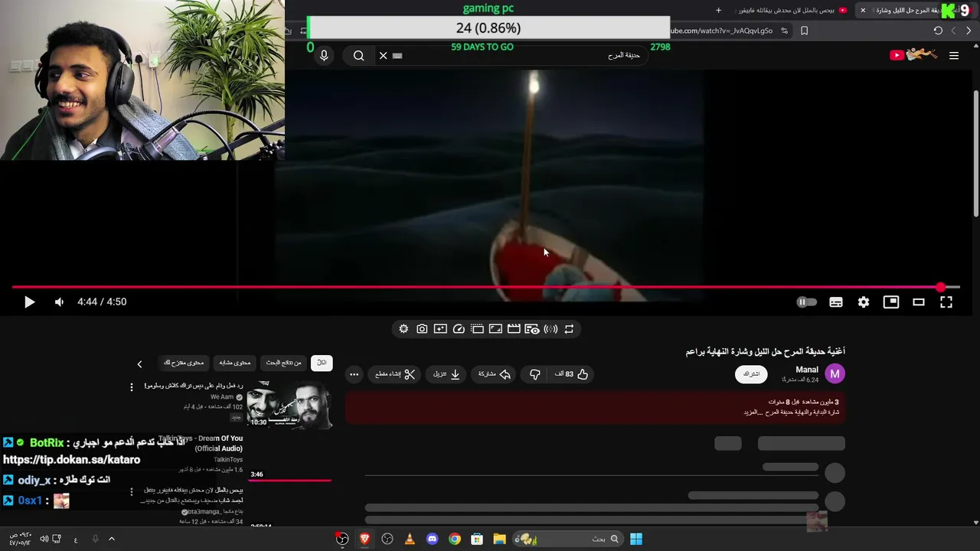Clear the search box with the X
Viewport: 980px width, 551px height.
point(384,55)
